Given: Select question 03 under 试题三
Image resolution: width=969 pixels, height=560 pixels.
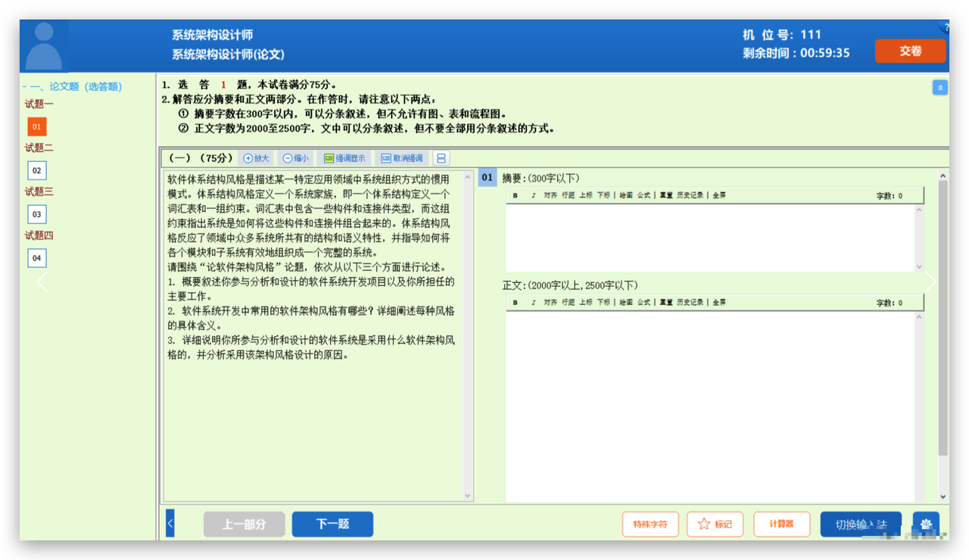Looking at the screenshot, I should [x=36, y=214].
